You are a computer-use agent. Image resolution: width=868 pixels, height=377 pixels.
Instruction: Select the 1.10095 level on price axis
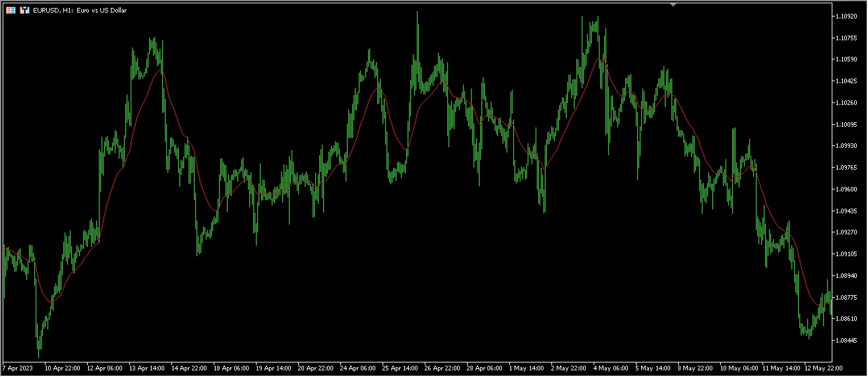848,124
